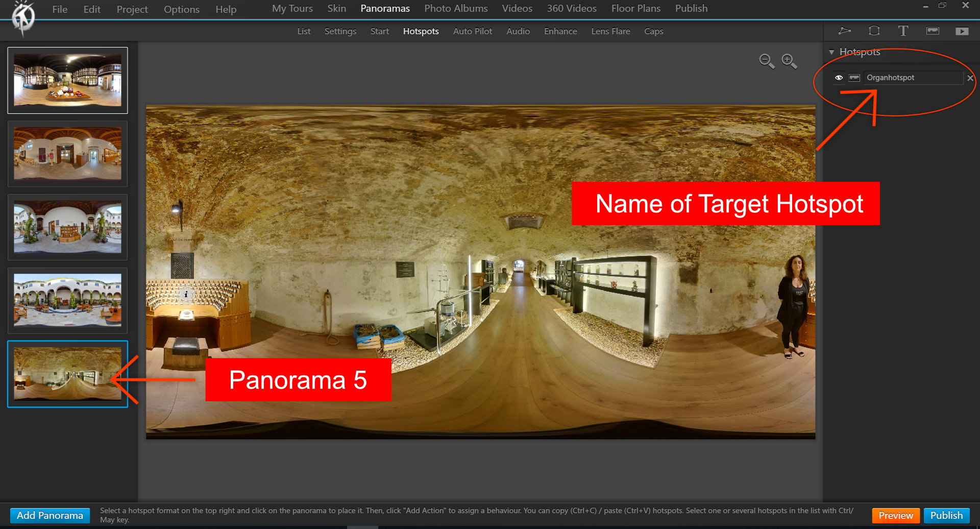980x529 pixels.
Task: Select the fourth panorama thumbnail of courtyard
Action: tap(67, 301)
